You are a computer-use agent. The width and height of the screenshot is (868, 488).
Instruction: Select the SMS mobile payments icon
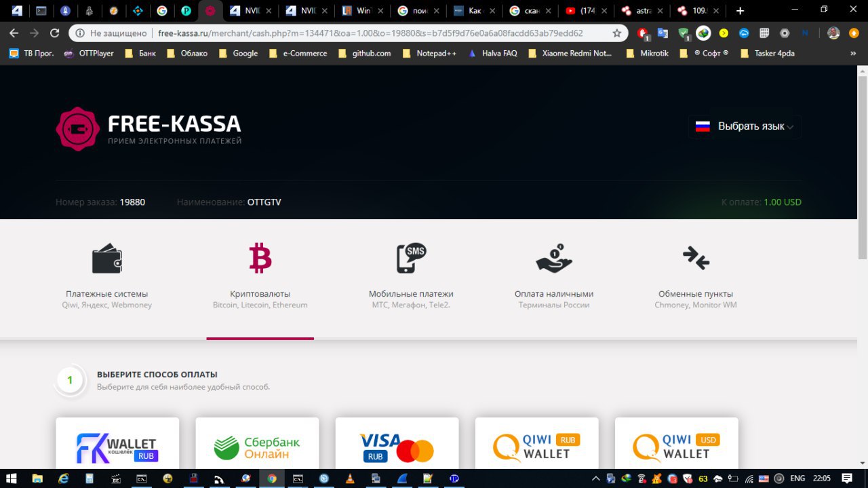pos(411,259)
